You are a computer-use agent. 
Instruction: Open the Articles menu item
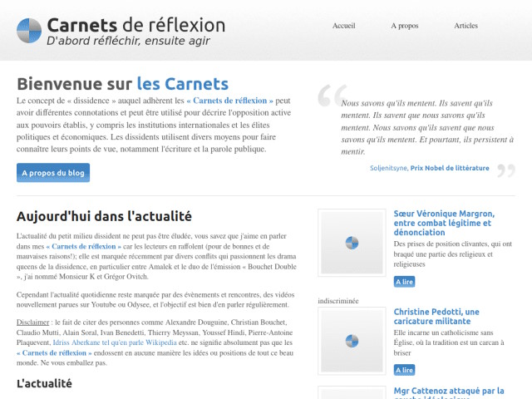coord(465,26)
